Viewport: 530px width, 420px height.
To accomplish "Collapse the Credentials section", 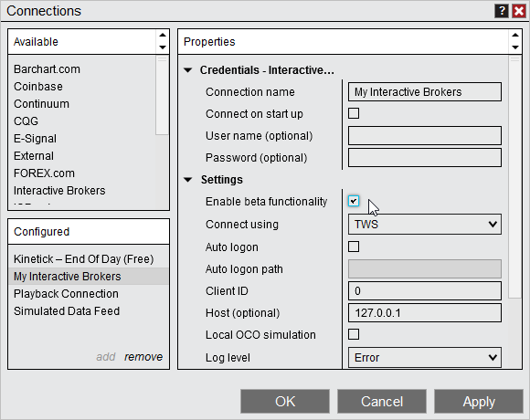I will tap(188, 70).
